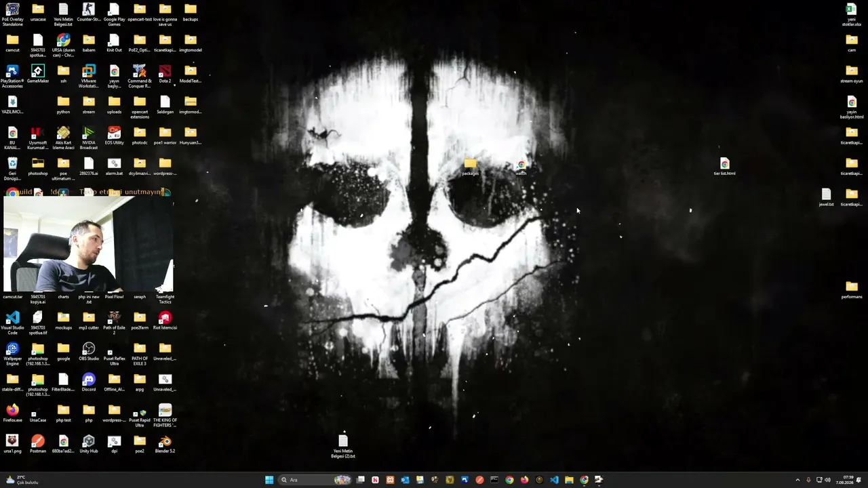Open Visual Studio Code from taskbar
This screenshot has width=868, height=488.
[x=554, y=480]
